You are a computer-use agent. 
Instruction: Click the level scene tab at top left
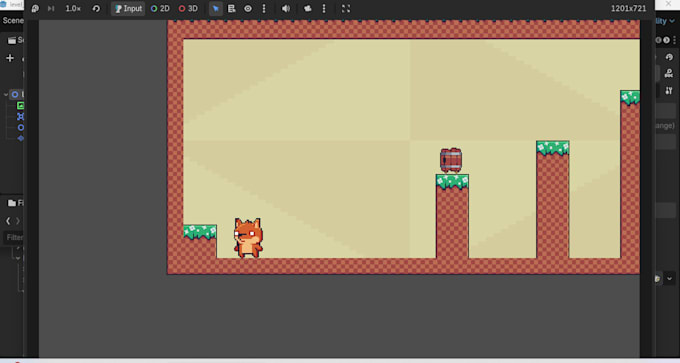12,4
